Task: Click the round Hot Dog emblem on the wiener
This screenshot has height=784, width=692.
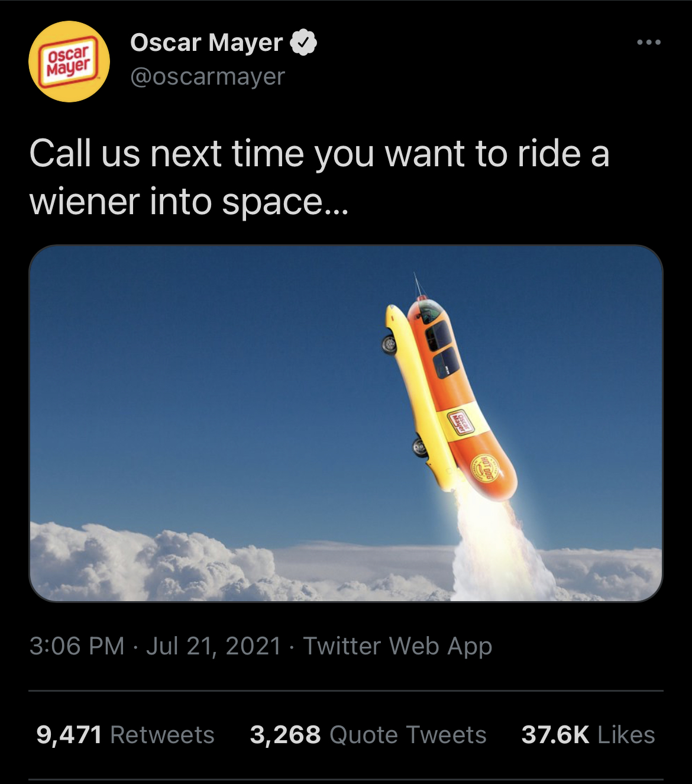Action: (x=486, y=469)
